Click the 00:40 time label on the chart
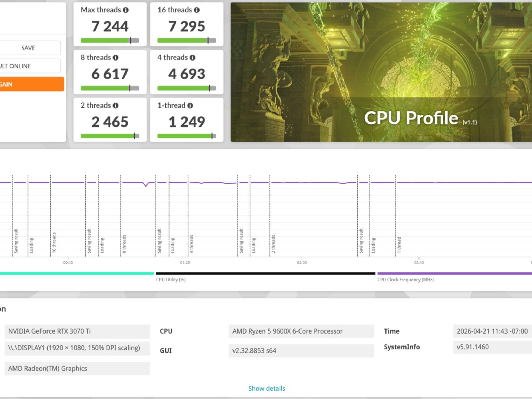This screenshot has width=532, height=399. click(68, 263)
